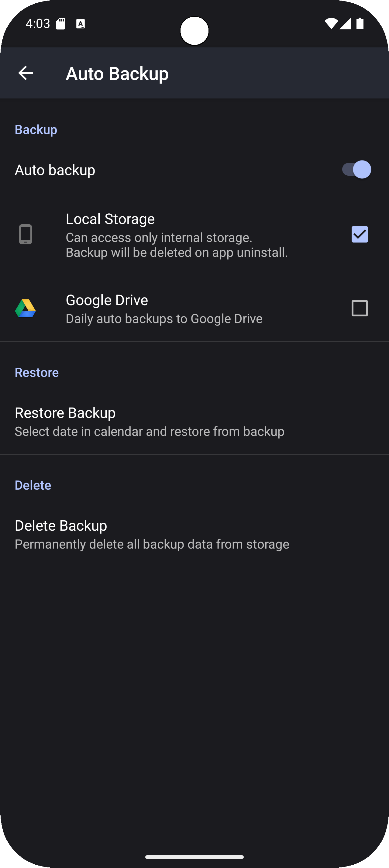The image size is (389, 868).
Task: Tap the Auto Backup page title
Action: [117, 74]
